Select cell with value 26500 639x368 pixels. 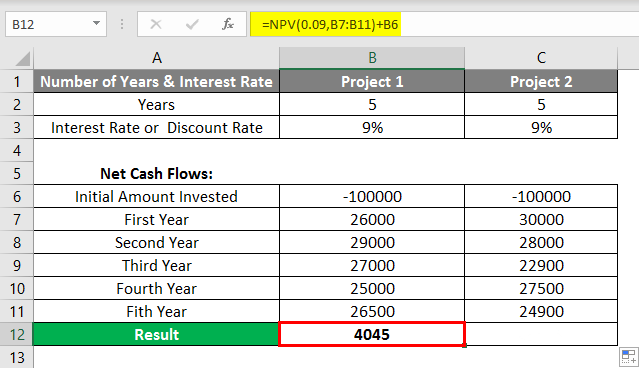(372, 312)
